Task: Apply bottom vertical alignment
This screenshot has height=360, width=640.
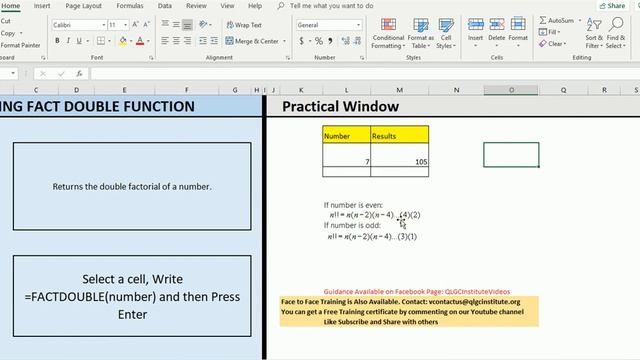Action: (x=187, y=25)
